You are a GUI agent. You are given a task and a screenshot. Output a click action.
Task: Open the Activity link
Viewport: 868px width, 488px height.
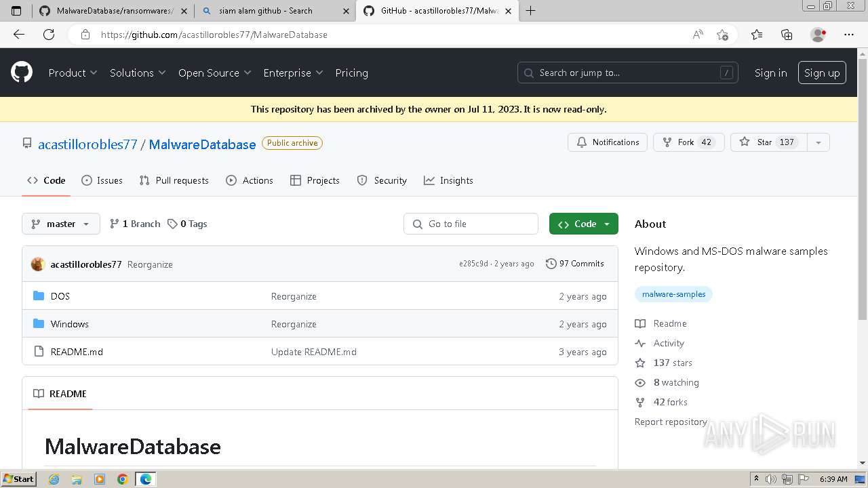pyautogui.click(x=660, y=343)
